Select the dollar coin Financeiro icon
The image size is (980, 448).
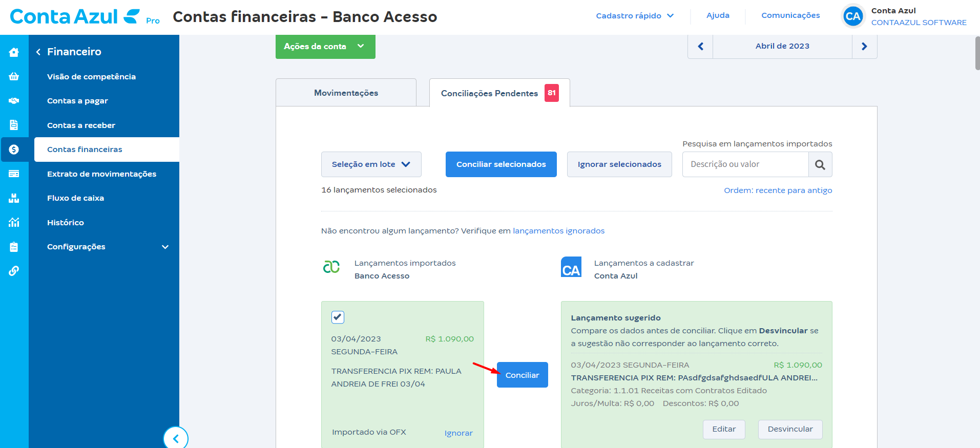(x=14, y=150)
